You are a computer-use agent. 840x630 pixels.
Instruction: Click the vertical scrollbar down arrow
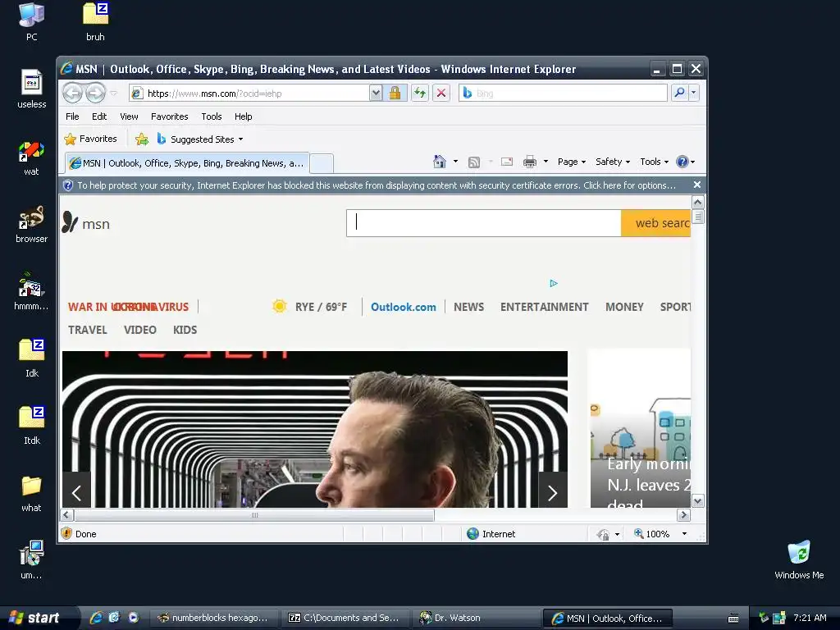click(x=697, y=501)
